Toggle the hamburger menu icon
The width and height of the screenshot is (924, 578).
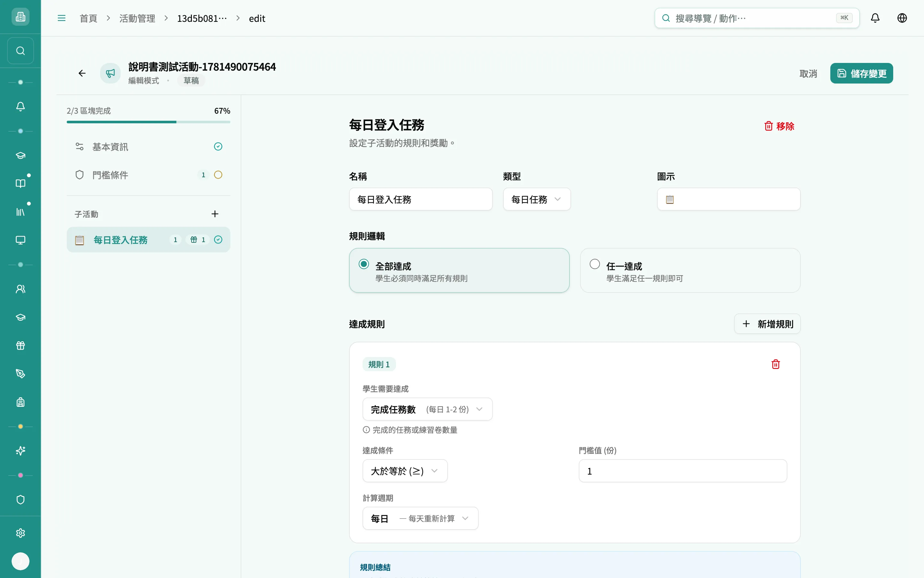[x=62, y=18]
